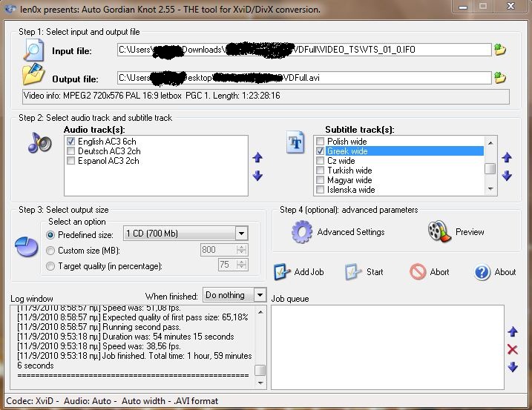Image resolution: width=532 pixels, height=410 pixels.
Task: Select Predefined size radio option
Action: coord(50,235)
